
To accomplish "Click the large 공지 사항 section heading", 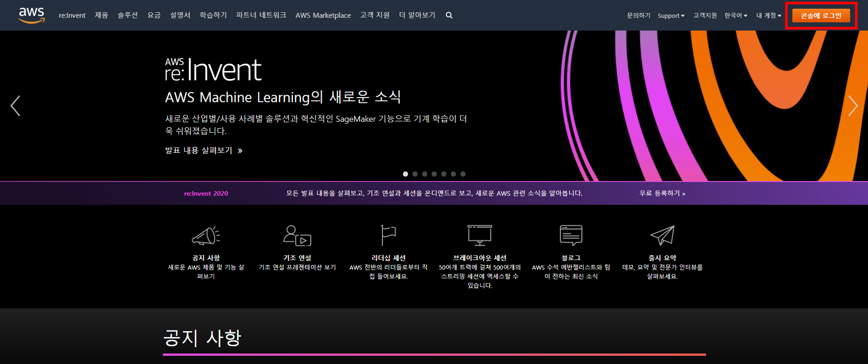I will point(202,338).
